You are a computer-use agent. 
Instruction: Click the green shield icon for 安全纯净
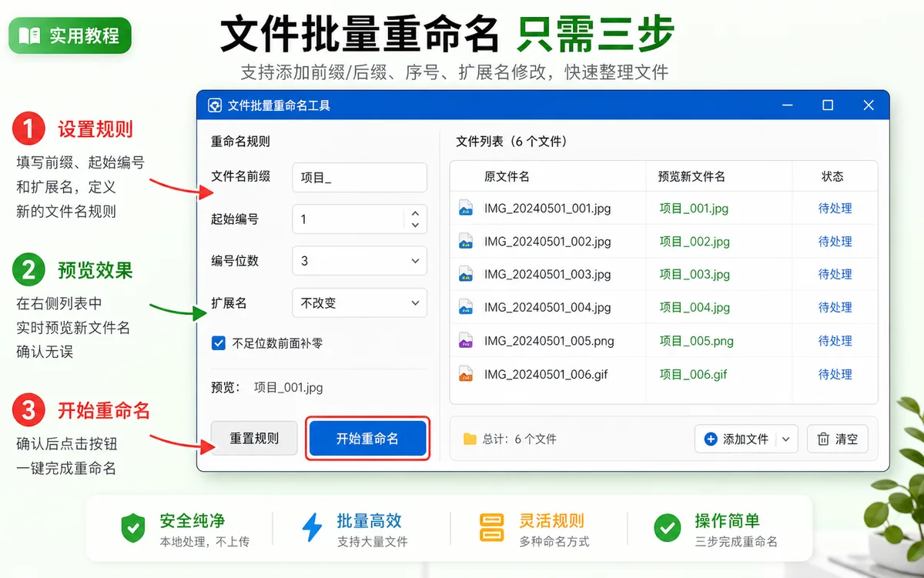click(133, 528)
